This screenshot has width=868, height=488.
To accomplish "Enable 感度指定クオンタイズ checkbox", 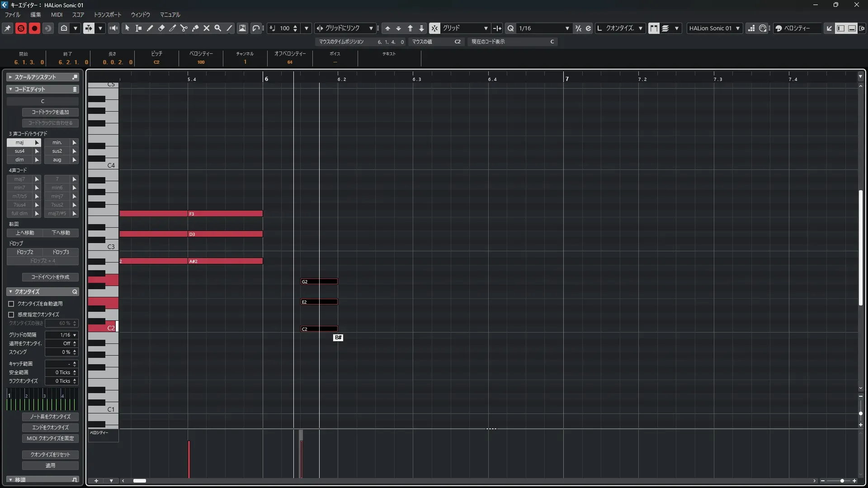I will [11, 314].
